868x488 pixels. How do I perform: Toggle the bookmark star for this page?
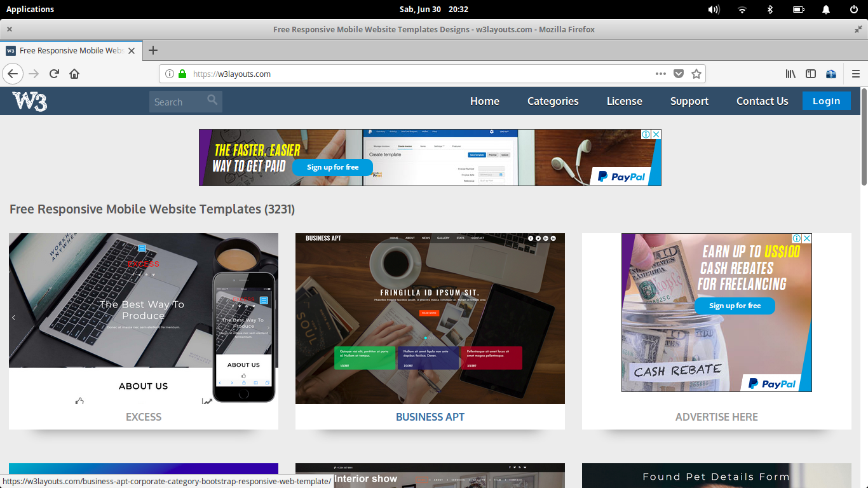(697, 74)
